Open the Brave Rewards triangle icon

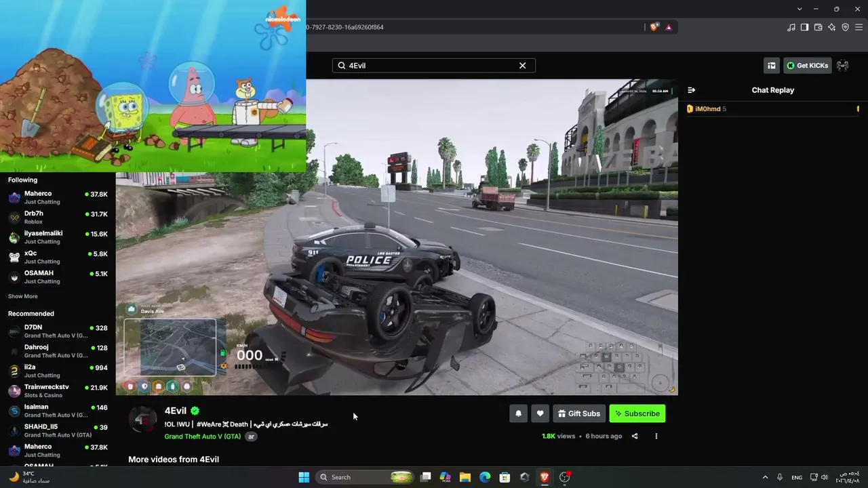click(669, 27)
